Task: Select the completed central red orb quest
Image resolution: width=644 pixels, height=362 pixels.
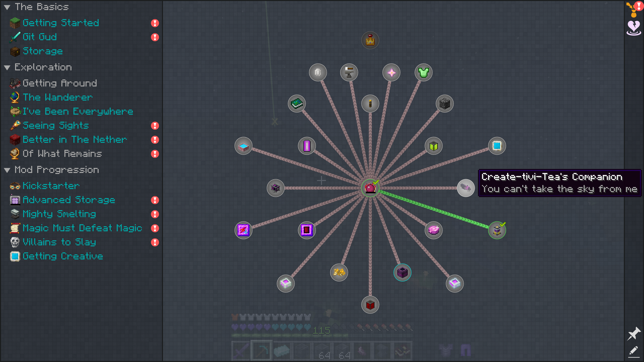Action: pos(370,188)
